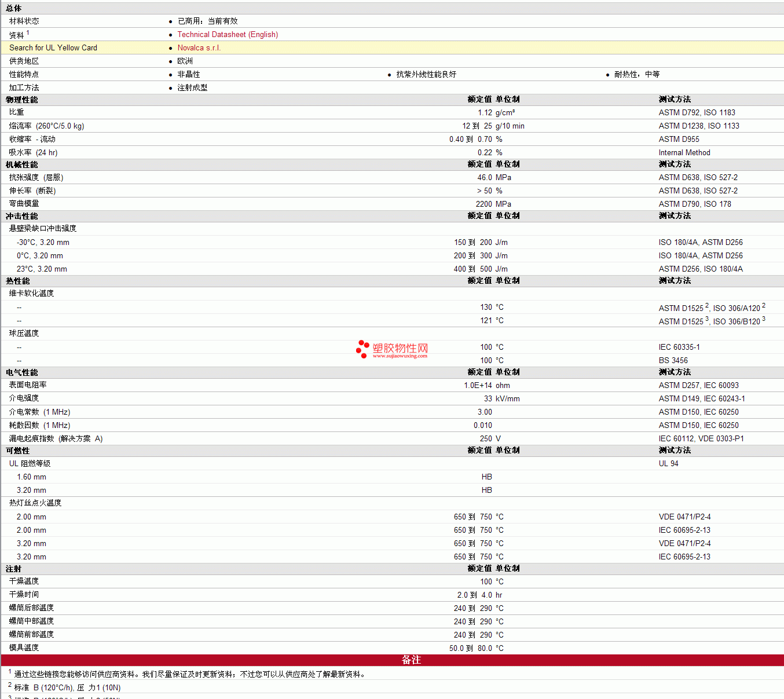Click the ISO 306/B120 test method row
Screen dimensions: 784x699
pos(712,320)
